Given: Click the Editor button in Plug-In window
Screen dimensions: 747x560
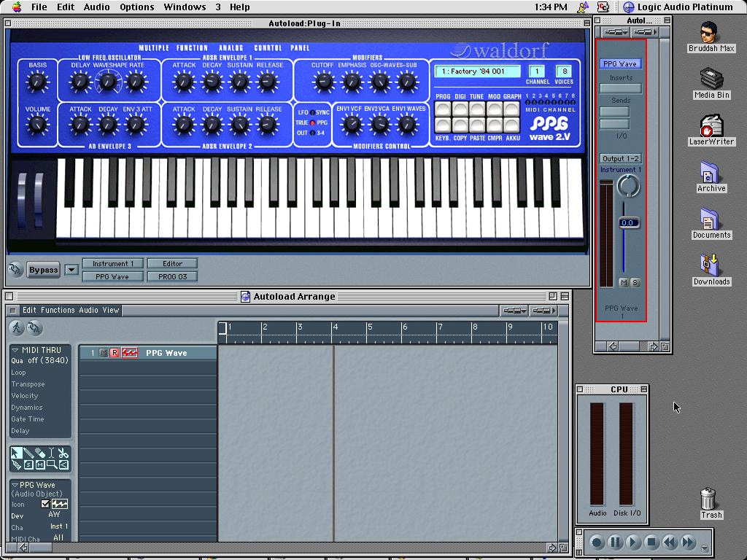Looking at the screenshot, I should click(x=172, y=263).
